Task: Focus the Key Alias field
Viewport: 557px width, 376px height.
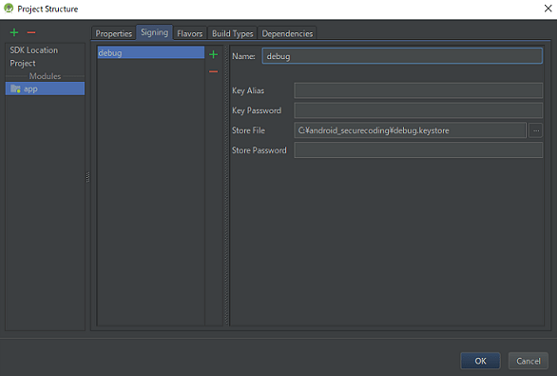Action: point(418,91)
